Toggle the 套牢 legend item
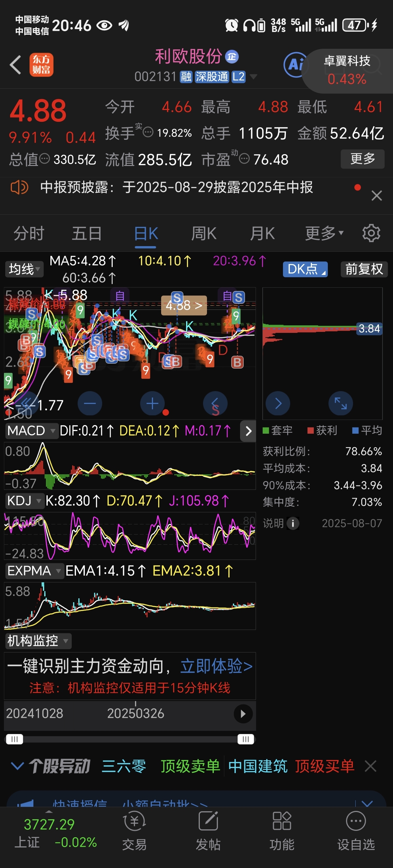Viewport: 393px width, 868px height. click(277, 430)
